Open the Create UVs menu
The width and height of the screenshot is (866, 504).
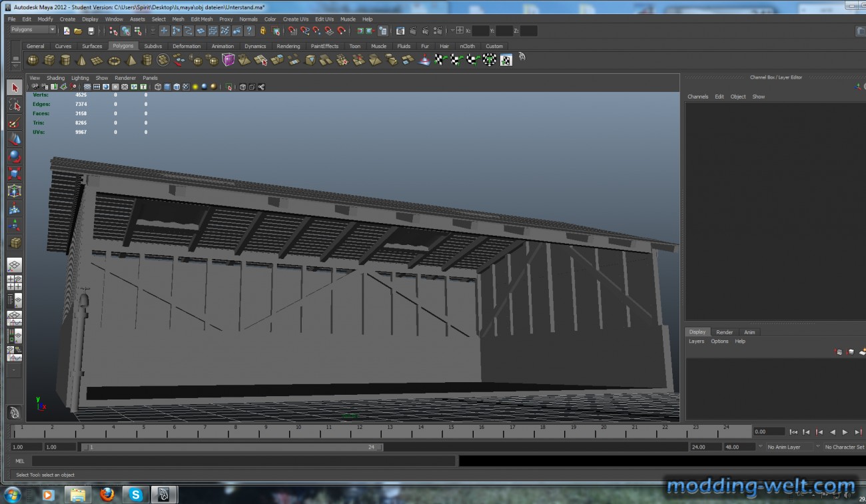[x=296, y=19]
